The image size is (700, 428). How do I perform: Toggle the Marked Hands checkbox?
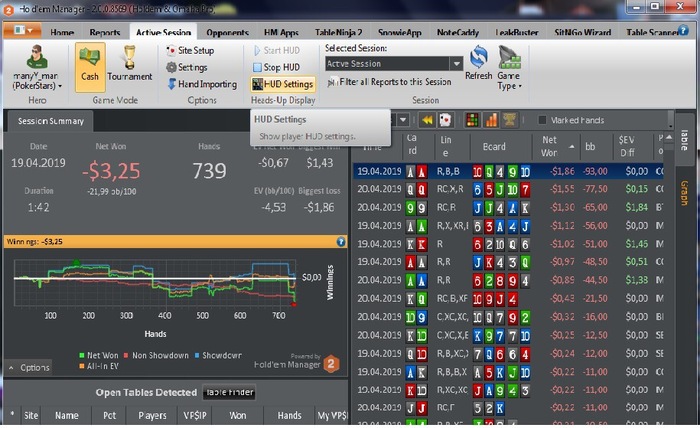pyautogui.click(x=542, y=120)
